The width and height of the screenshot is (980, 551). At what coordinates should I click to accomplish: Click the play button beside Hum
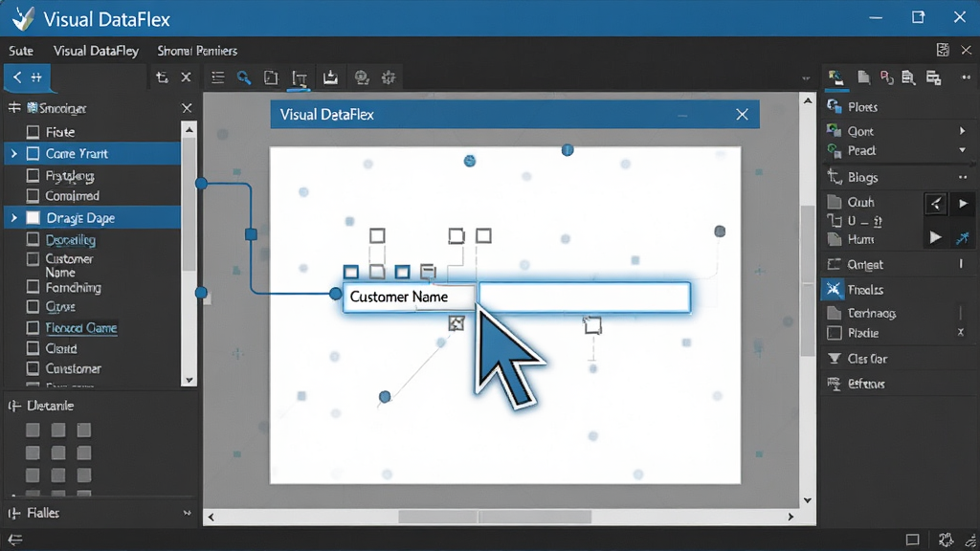click(935, 238)
